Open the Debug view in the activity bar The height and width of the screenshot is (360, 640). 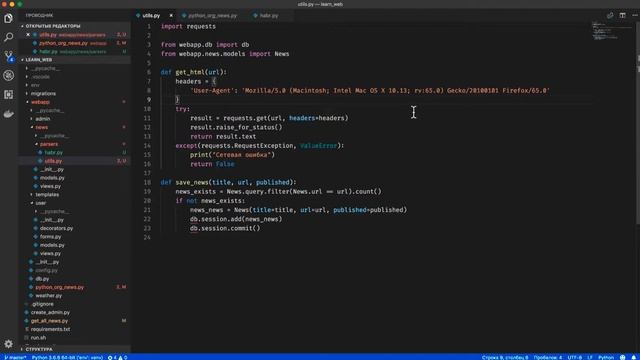click(x=8, y=75)
